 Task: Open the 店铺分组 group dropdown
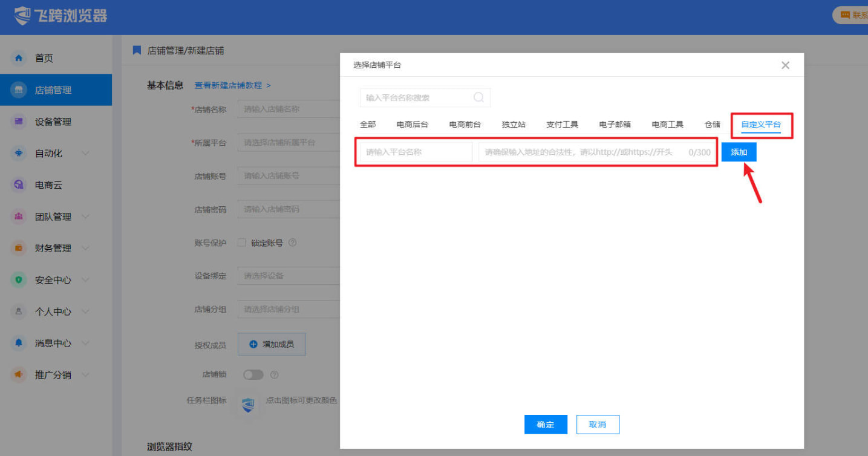pos(289,309)
